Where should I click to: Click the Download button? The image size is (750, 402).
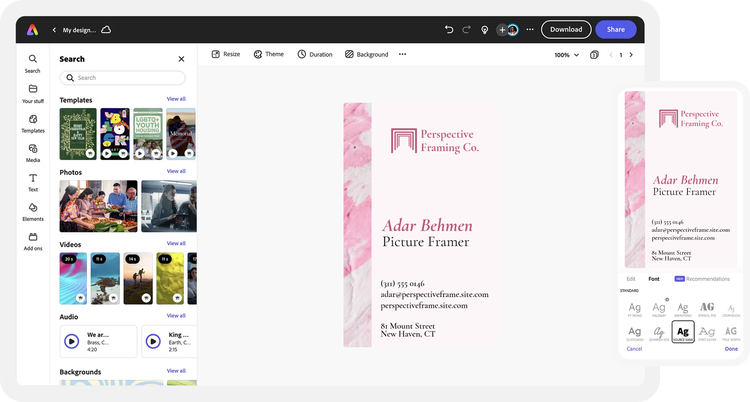(x=566, y=29)
